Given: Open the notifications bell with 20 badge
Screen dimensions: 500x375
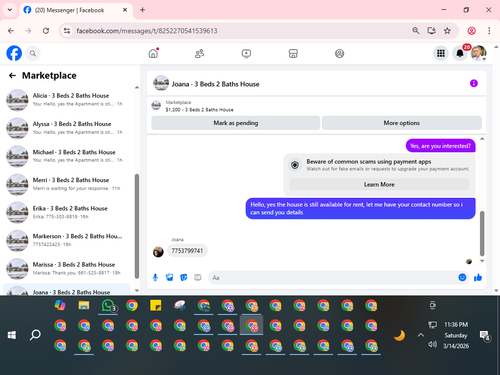Looking at the screenshot, I should (x=460, y=53).
